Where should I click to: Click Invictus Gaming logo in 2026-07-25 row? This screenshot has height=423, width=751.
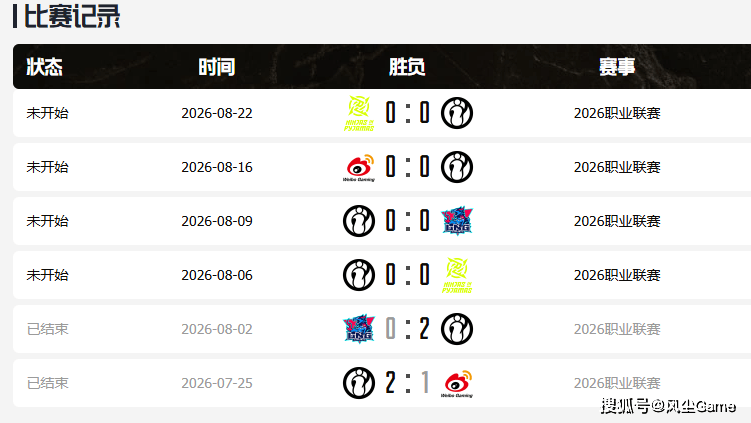359,383
